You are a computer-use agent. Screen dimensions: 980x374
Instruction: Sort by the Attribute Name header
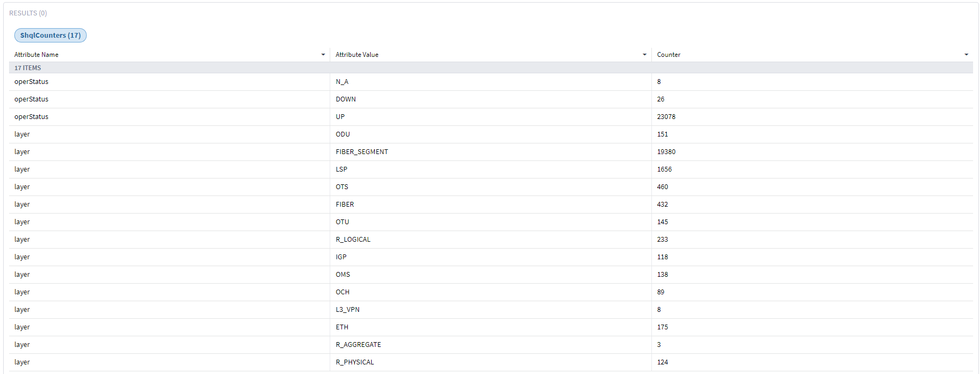pyautogui.click(x=37, y=55)
